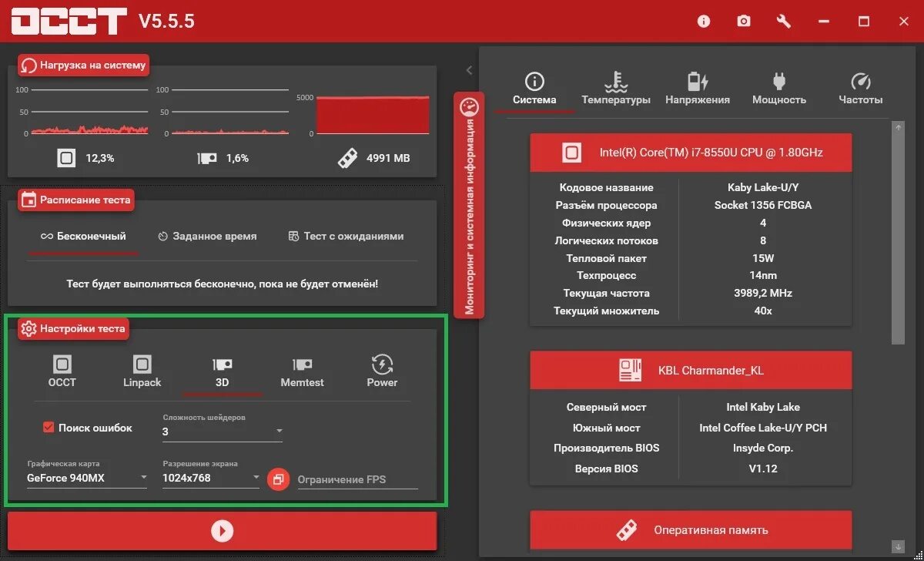Open the Температуры tab

click(x=616, y=89)
